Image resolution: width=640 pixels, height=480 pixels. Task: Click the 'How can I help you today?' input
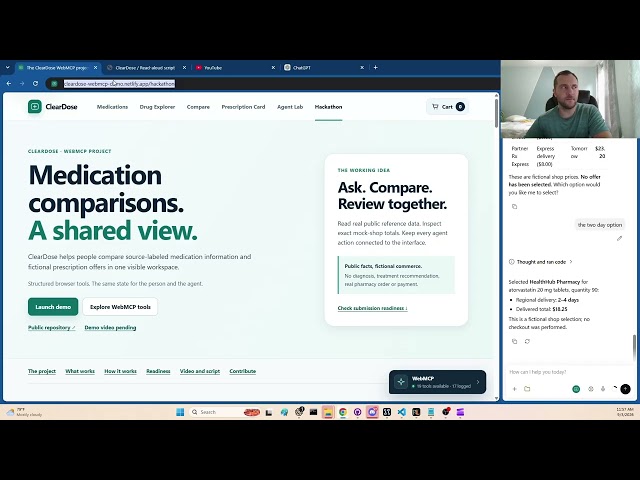pos(569,372)
